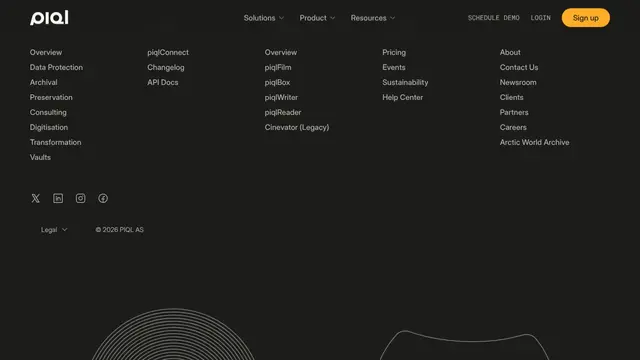
Task: Open the Instagram social icon
Action: pyautogui.click(x=80, y=198)
